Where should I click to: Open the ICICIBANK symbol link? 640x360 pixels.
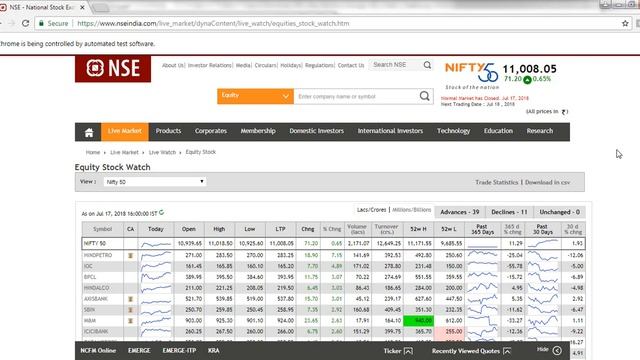click(96, 331)
